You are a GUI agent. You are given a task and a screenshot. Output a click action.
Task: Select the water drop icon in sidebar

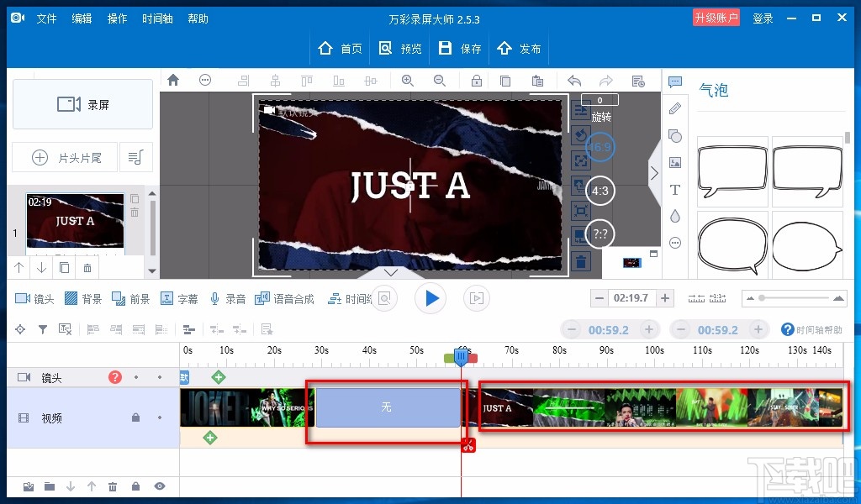(x=675, y=216)
